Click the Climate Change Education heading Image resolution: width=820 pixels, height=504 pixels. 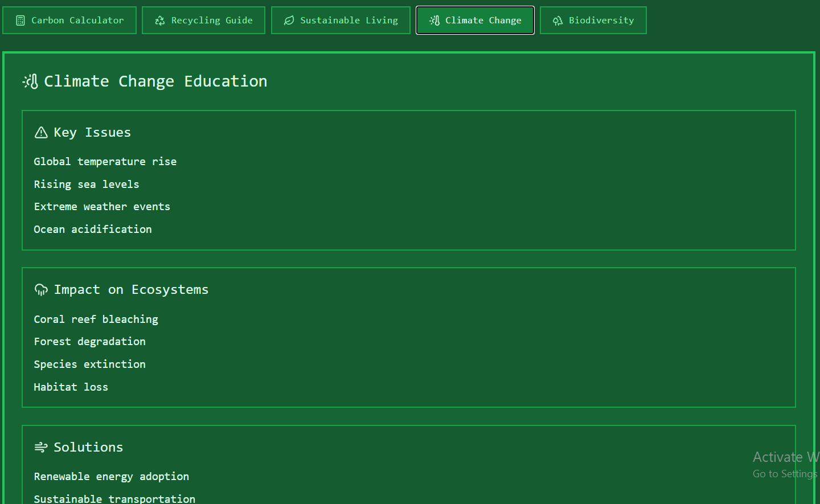[155, 81]
